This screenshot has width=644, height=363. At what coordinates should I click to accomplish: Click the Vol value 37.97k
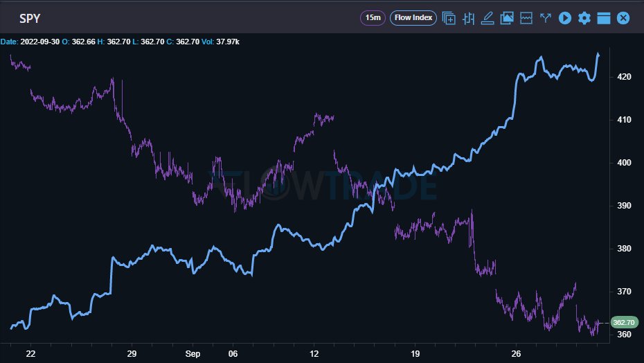tap(228, 42)
